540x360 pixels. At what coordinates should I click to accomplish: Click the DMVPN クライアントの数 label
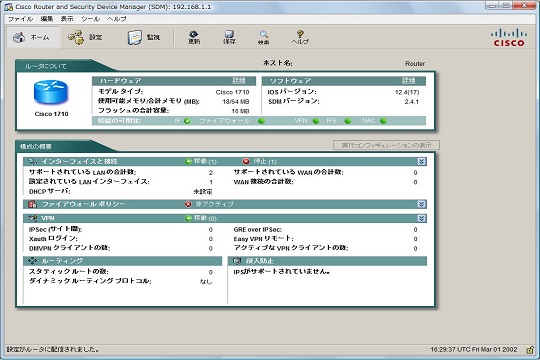click(x=69, y=248)
